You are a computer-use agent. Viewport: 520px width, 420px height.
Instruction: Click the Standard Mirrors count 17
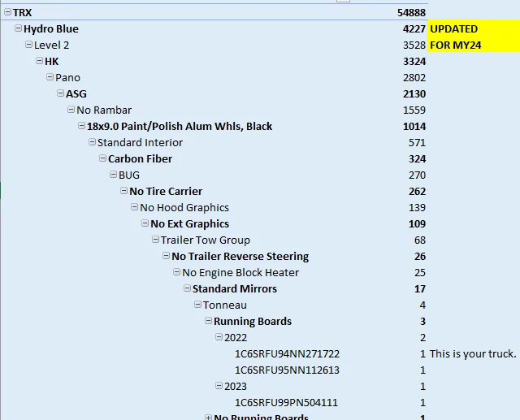point(420,288)
